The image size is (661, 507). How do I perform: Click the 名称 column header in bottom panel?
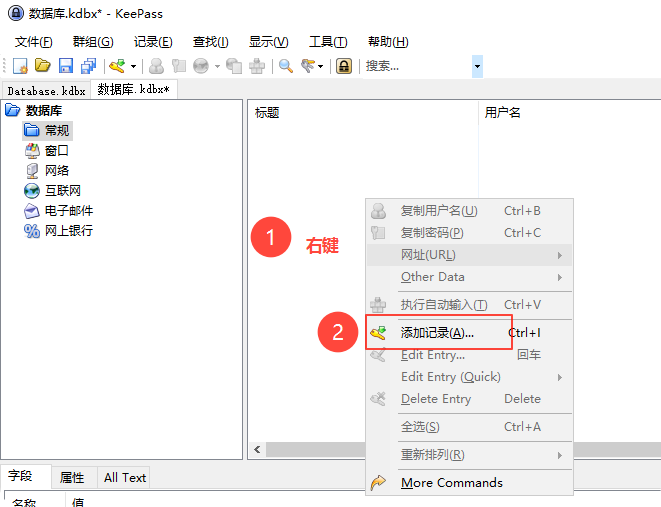coord(35,501)
